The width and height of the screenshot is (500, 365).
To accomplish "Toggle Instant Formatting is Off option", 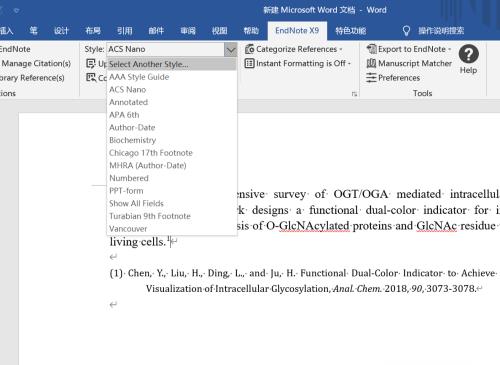I will click(x=298, y=63).
